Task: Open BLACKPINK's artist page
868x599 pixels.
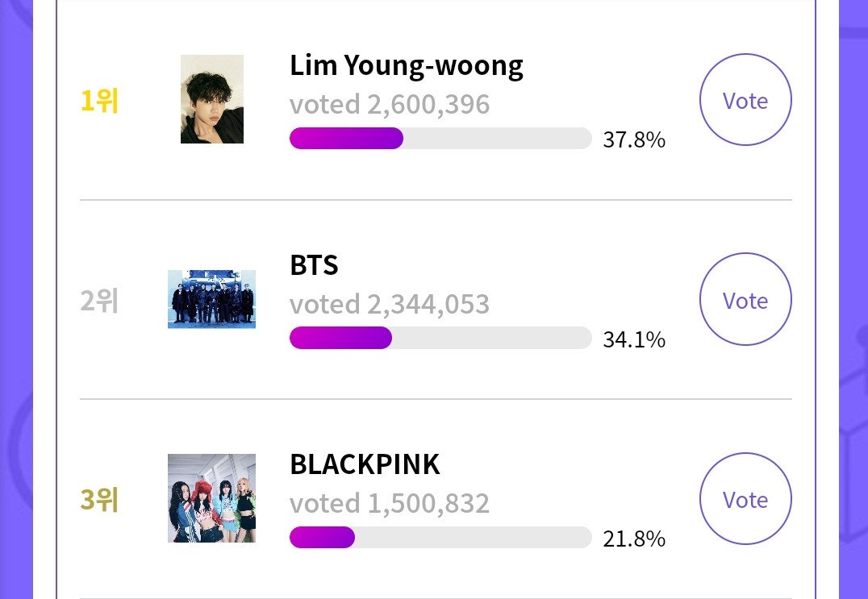Action: (x=365, y=464)
